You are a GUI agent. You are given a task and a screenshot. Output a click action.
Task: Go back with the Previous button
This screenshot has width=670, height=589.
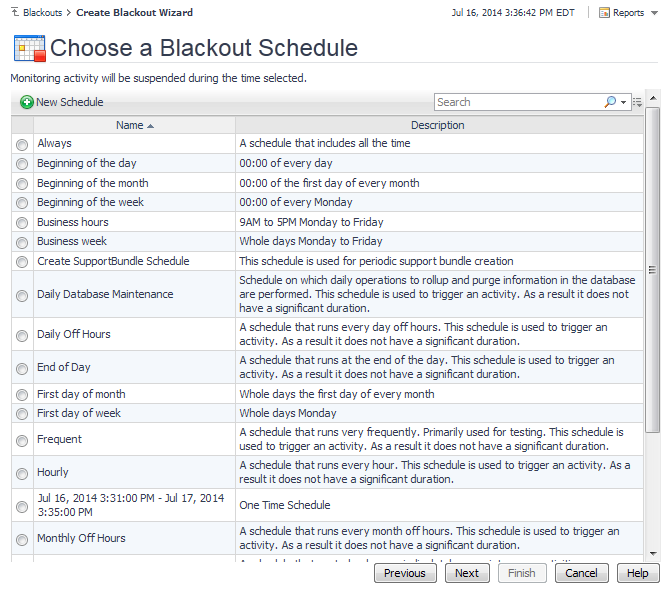point(404,573)
